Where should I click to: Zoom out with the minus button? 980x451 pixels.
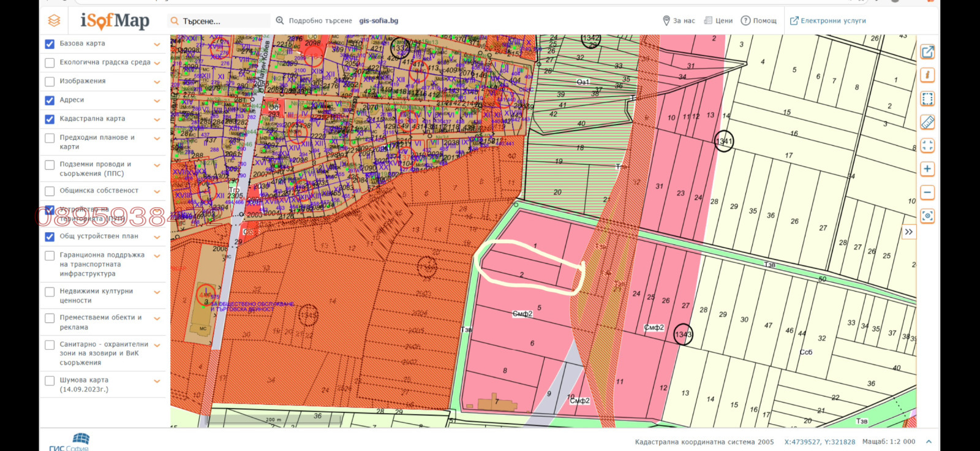(927, 192)
